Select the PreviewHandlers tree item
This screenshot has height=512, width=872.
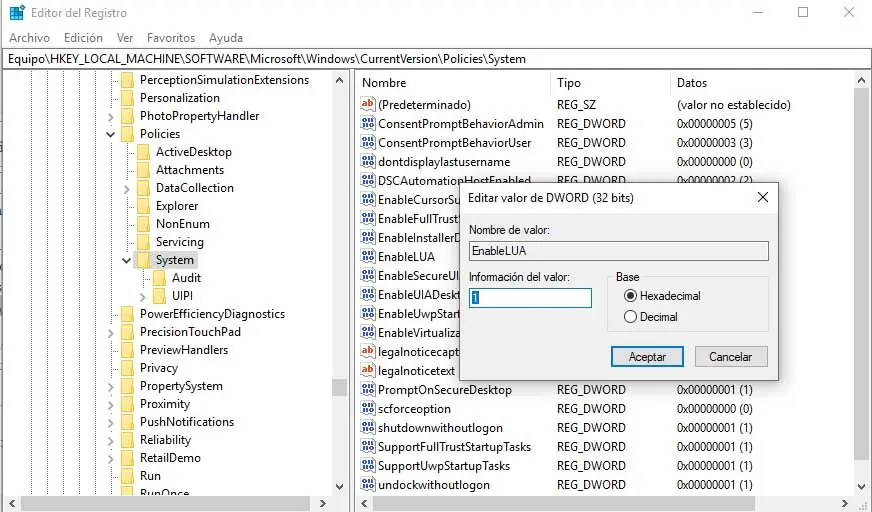pos(184,350)
